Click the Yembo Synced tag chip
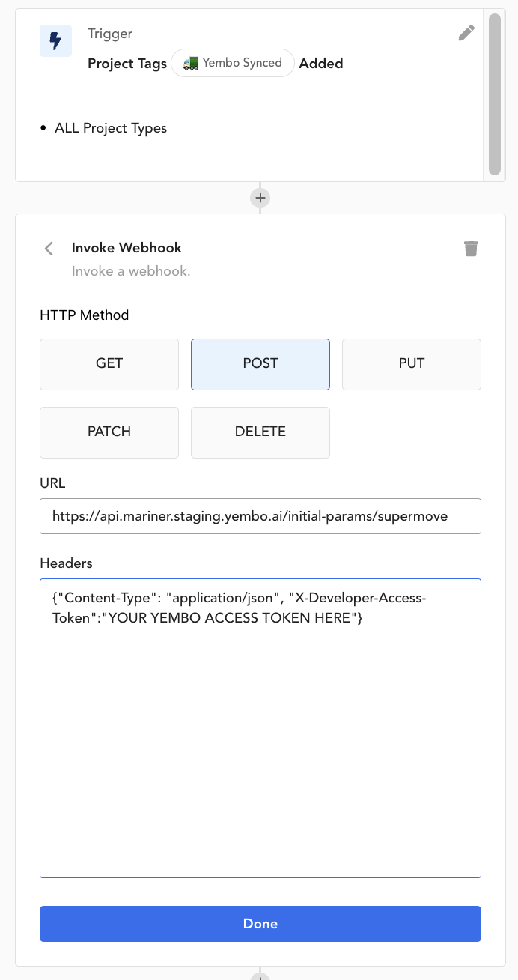518x980 pixels. pos(233,63)
